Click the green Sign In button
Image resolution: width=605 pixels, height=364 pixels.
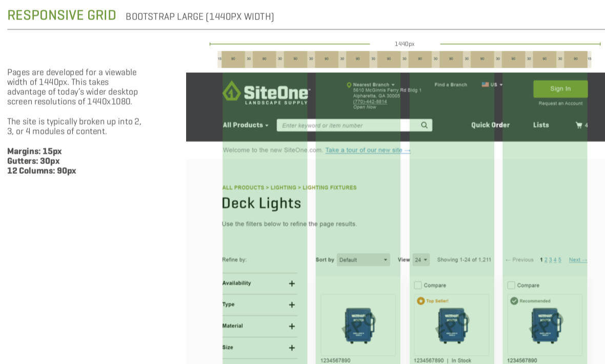tap(560, 89)
